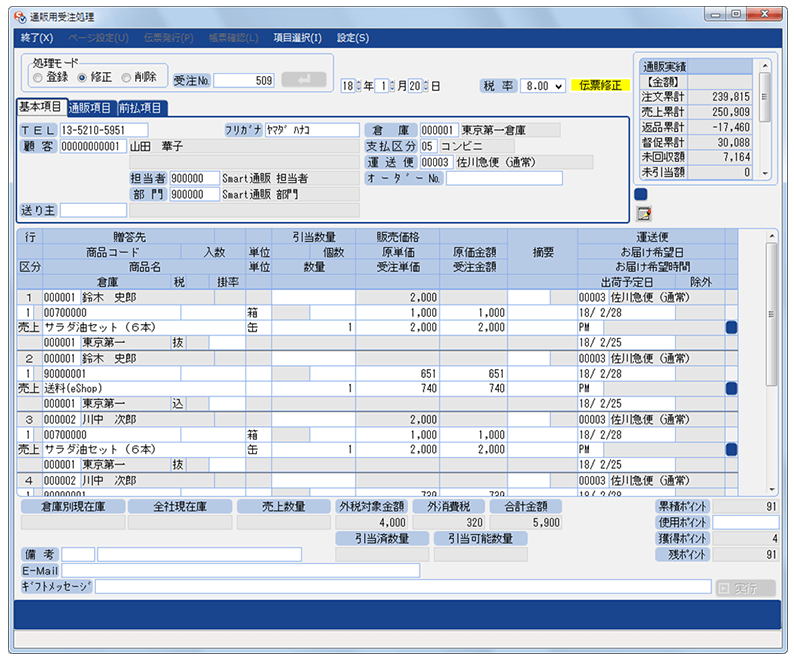
Task: Select the 登録 processing mode
Action: 37,76
